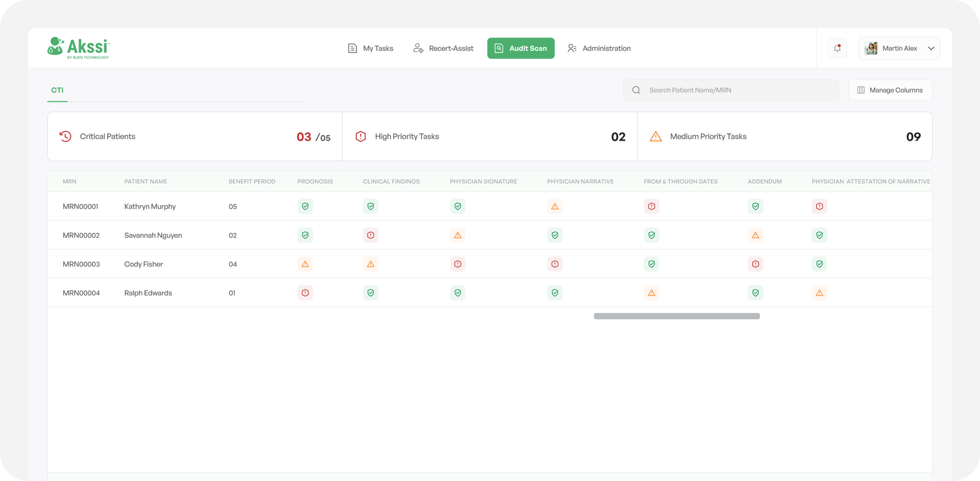Click Kathryn Murphy's Physician Narrative warning icon
This screenshot has height=481, width=980.
[555, 207]
